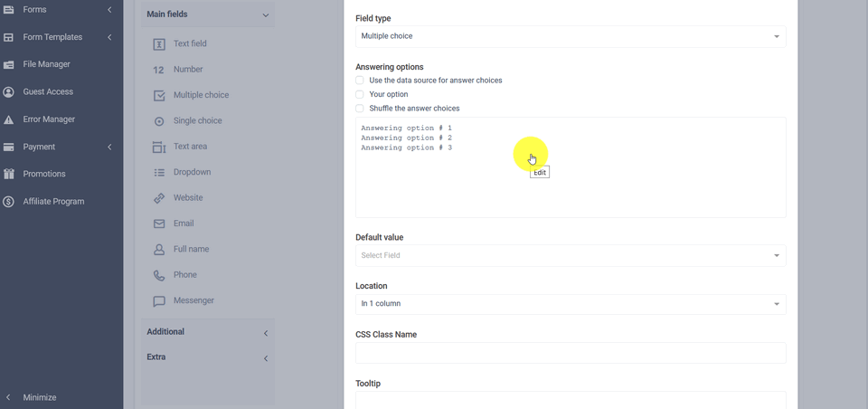Open Form Templates menu item

[x=52, y=37]
